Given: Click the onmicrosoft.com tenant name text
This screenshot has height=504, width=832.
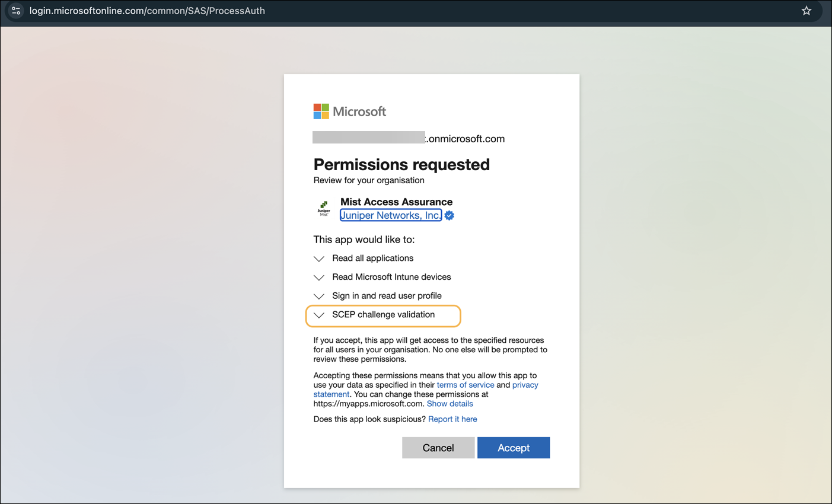Looking at the screenshot, I should 465,139.
